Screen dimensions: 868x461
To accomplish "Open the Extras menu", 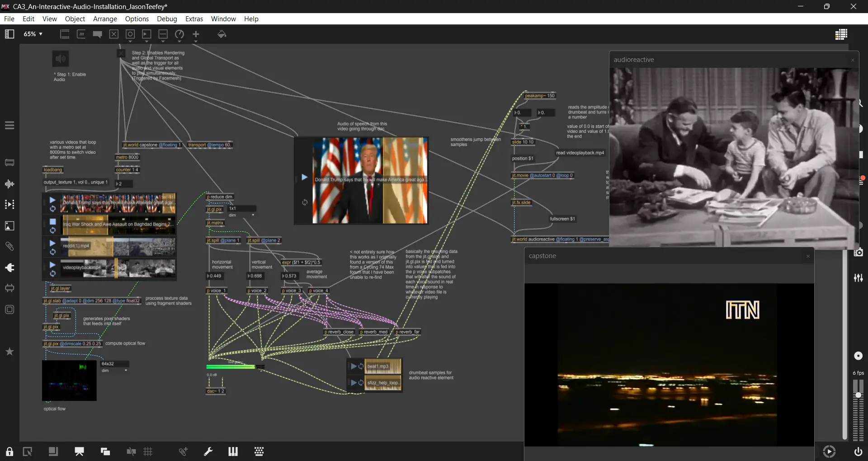I will pos(194,19).
